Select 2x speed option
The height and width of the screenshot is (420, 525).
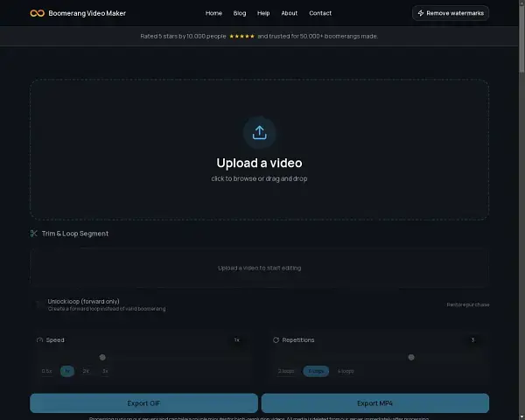click(86, 371)
